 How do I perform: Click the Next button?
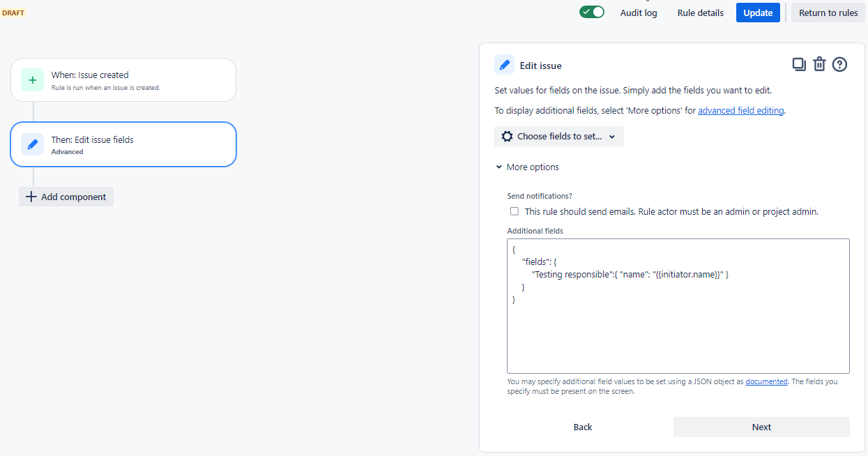click(761, 427)
